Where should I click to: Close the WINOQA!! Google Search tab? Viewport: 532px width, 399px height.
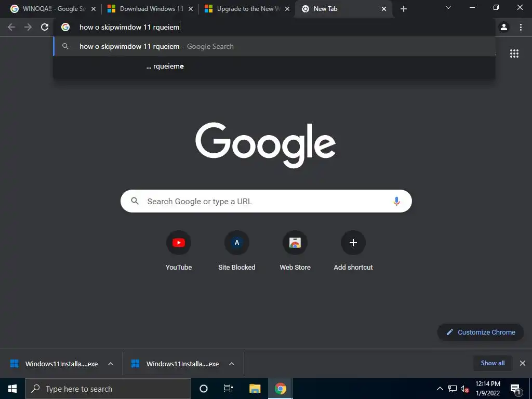coord(94,9)
